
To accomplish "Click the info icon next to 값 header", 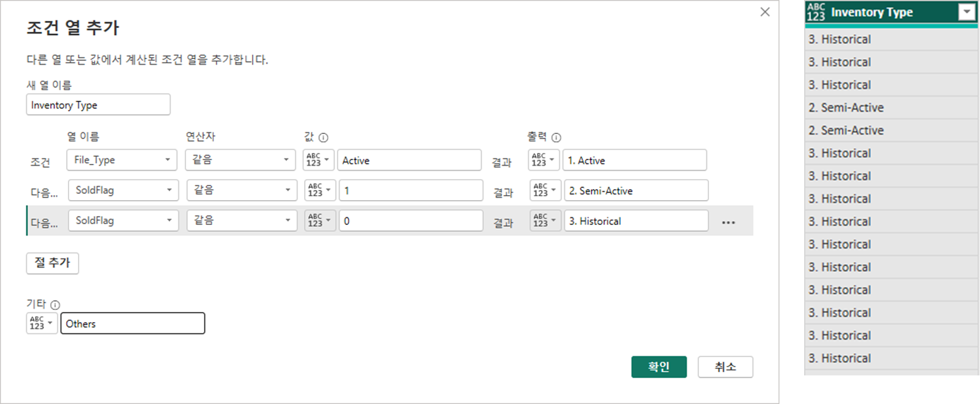I will click(x=324, y=138).
